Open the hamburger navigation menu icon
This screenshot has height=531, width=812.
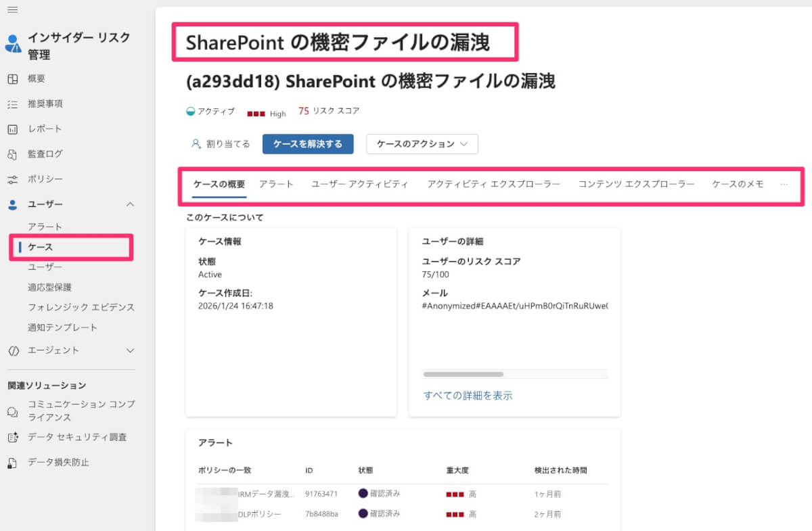(12, 9)
